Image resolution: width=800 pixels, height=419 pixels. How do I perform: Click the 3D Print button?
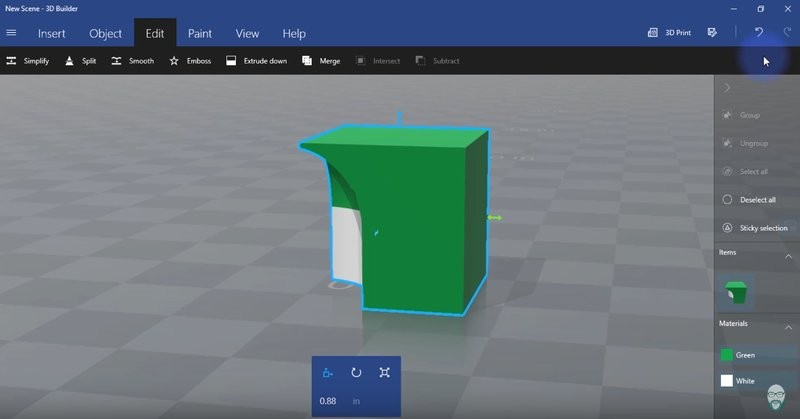click(670, 33)
